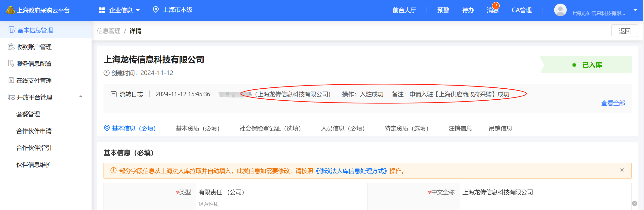Go to 信息管理 breadcrumb
Viewport: 644px width, 210px height.
tap(108, 31)
